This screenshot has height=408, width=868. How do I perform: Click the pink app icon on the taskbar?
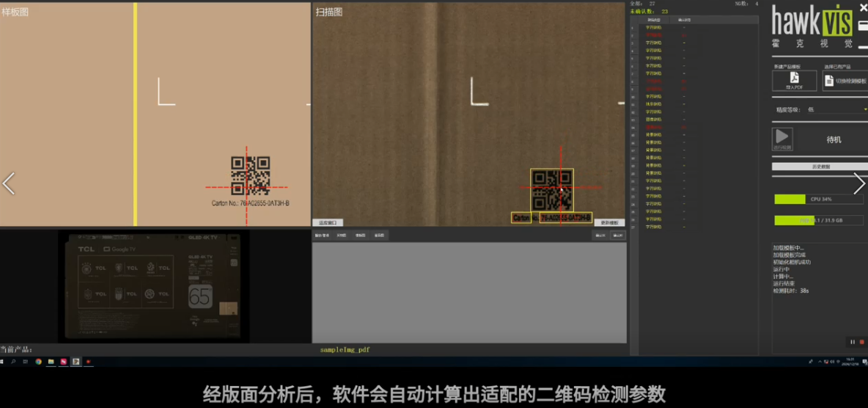[64, 362]
